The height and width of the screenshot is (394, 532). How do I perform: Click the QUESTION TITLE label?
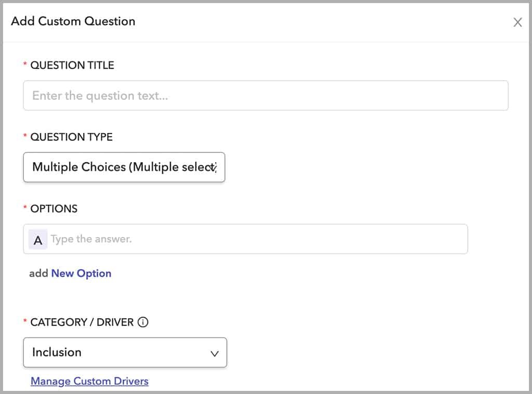(72, 65)
